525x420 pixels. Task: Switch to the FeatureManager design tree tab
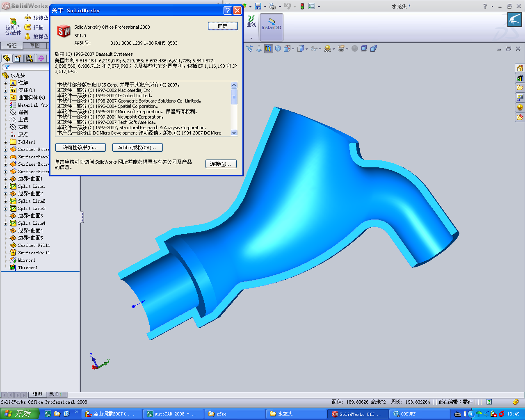[7, 58]
